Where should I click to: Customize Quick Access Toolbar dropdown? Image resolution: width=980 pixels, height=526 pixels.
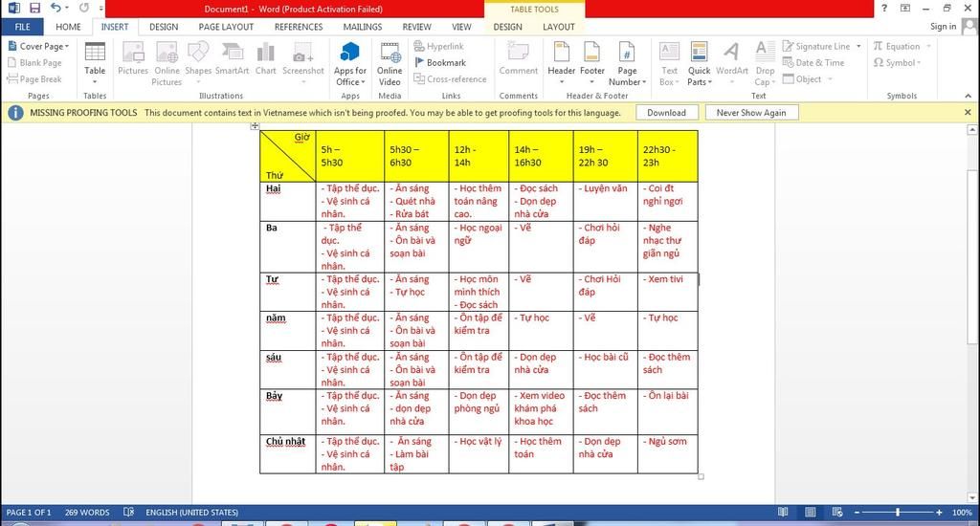click(101, 9)
